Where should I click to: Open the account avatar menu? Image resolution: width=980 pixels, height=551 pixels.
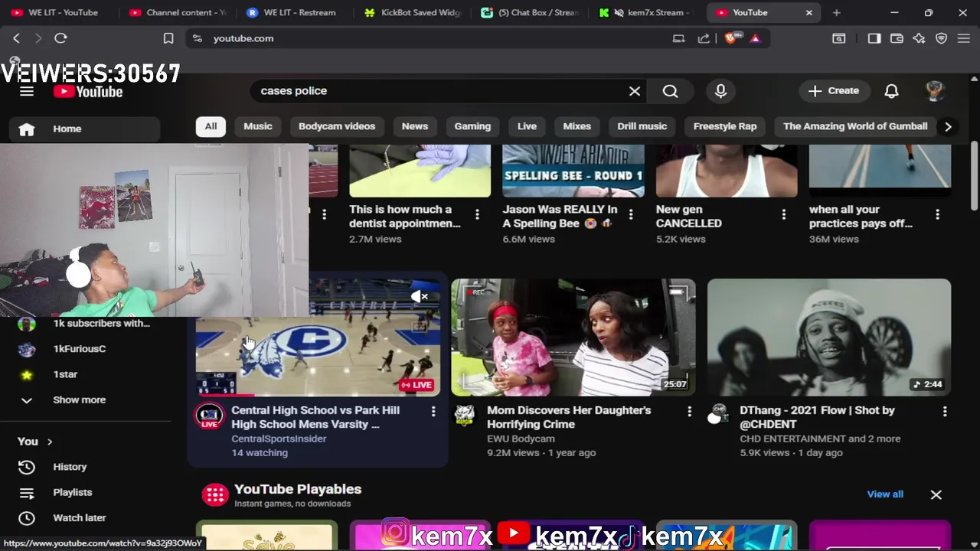point(934,91)
